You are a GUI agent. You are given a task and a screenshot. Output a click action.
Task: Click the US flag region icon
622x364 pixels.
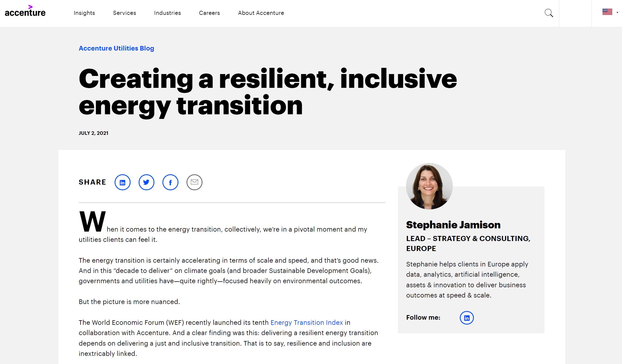pyautogui.click(x=608, y=12)
